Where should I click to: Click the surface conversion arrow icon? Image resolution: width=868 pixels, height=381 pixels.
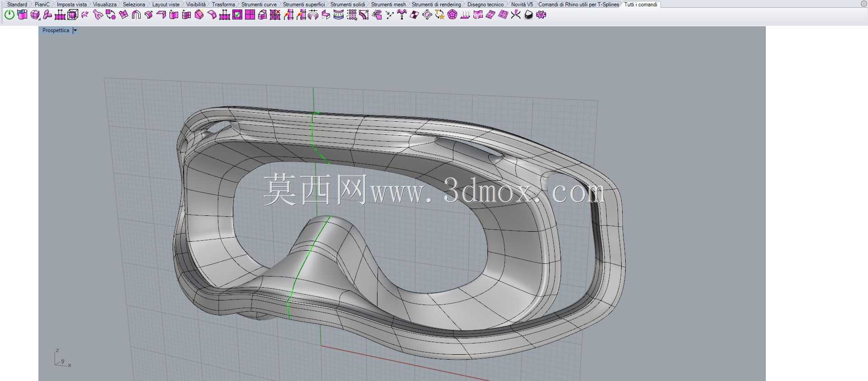(x=263, y=15)
